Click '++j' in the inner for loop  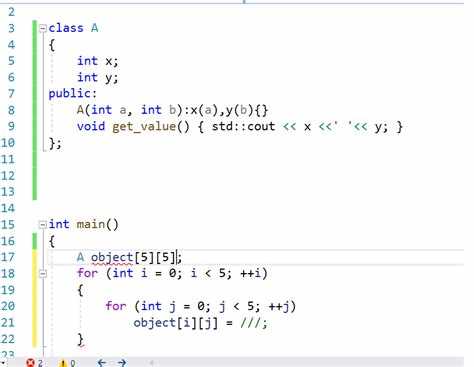[279, 306]
